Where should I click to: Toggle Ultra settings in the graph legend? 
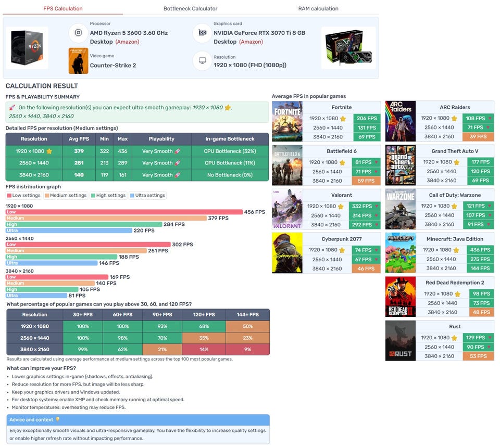pos(147,195)
